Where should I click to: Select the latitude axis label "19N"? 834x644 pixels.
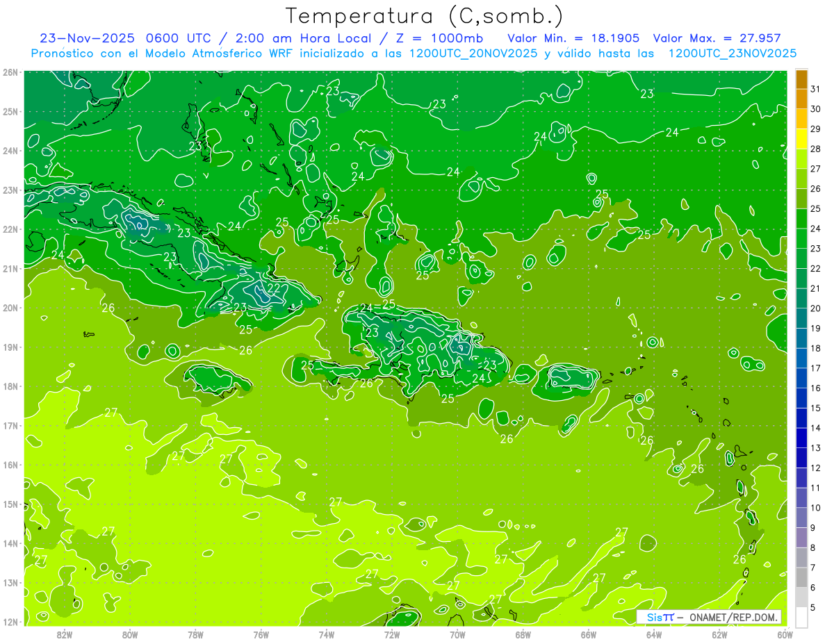tap(10, 347)
